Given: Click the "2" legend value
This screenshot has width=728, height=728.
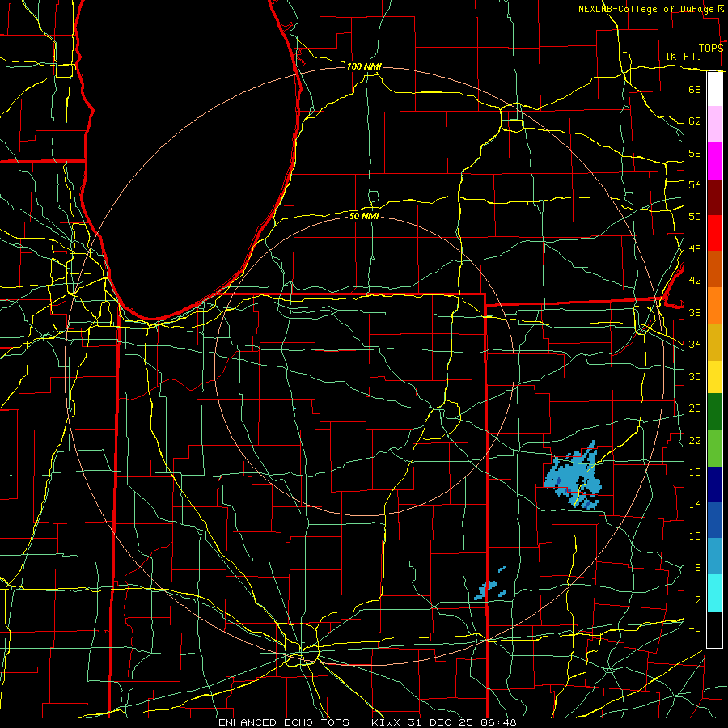Looking at the screenshot, I should click(x=697, y=600).
